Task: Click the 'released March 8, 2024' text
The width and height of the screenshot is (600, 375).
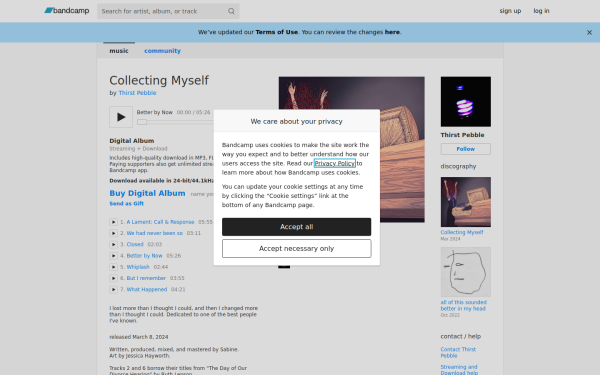Action: (x=139, y=337)
